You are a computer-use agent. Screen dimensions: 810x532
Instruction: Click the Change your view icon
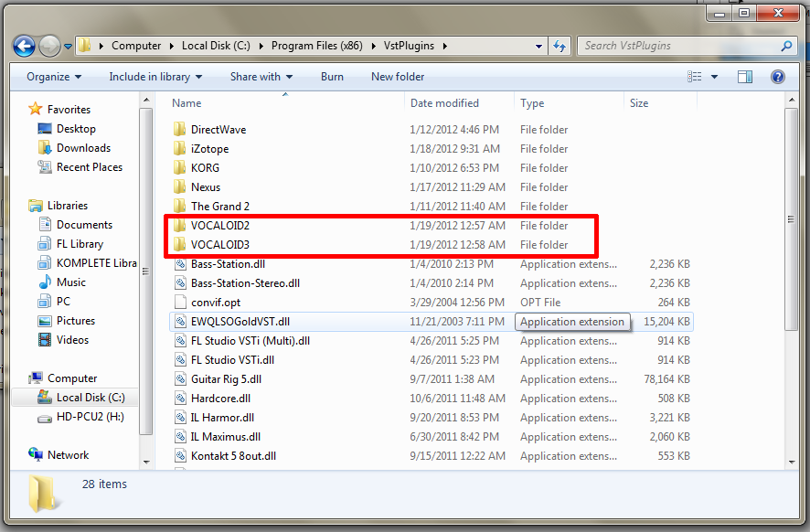coord(694,77)
